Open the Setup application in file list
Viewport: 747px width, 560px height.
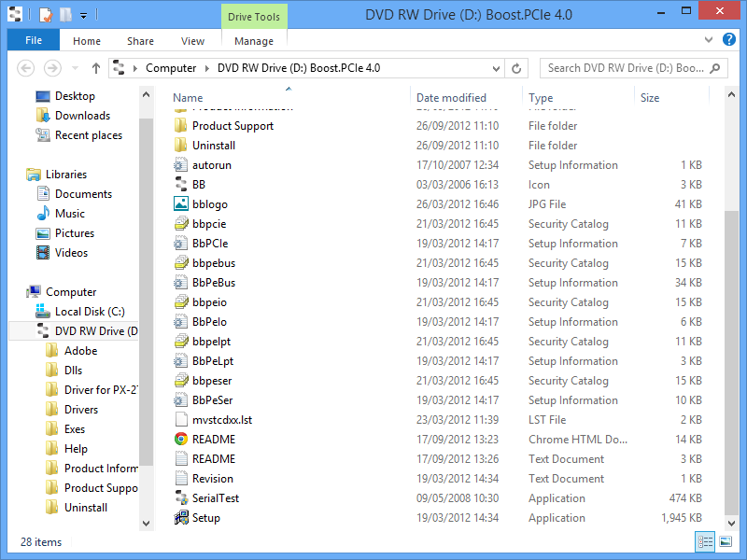point(206,517)
